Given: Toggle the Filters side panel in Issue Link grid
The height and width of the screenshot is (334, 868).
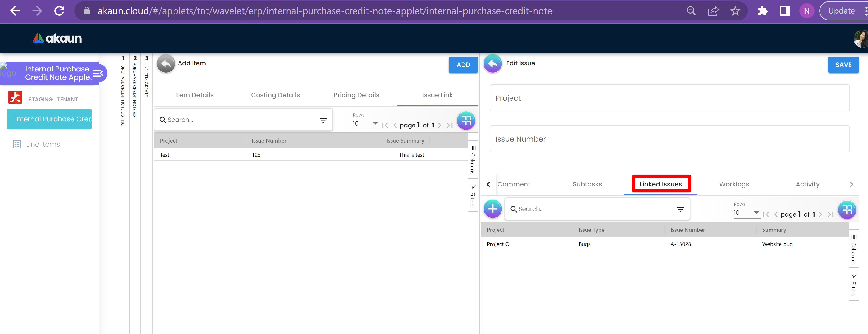Looking at the screenshot, I should pos(473,195).
